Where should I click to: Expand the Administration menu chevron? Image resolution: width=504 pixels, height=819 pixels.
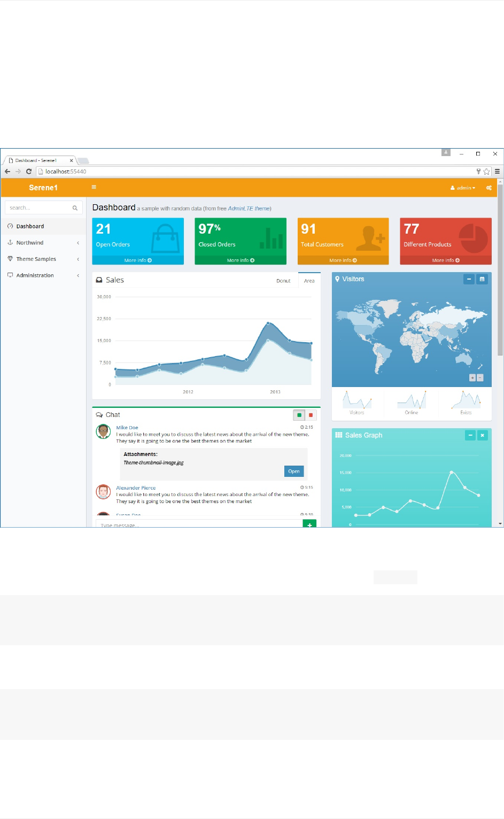[x=78, y=275]
